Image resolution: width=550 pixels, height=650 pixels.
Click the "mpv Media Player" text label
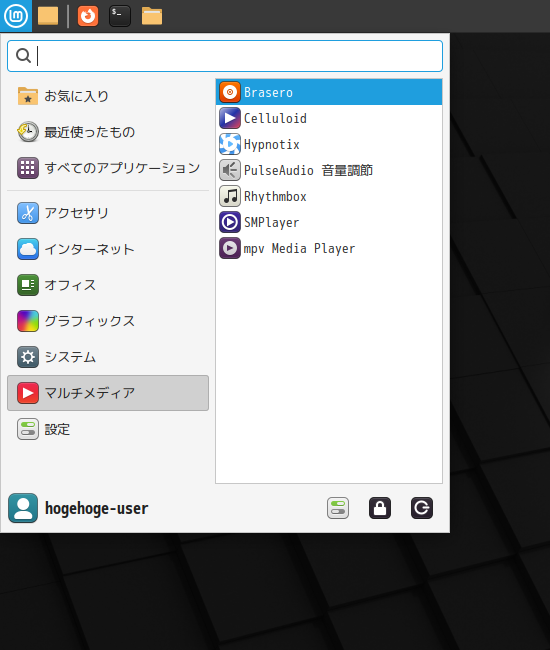pos(299,249)
